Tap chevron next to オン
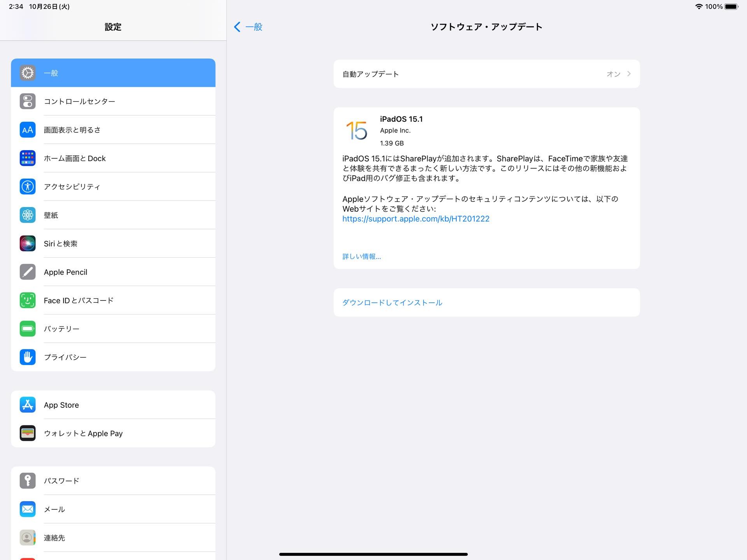Viewport: 747px width, 560px height. 629,74
